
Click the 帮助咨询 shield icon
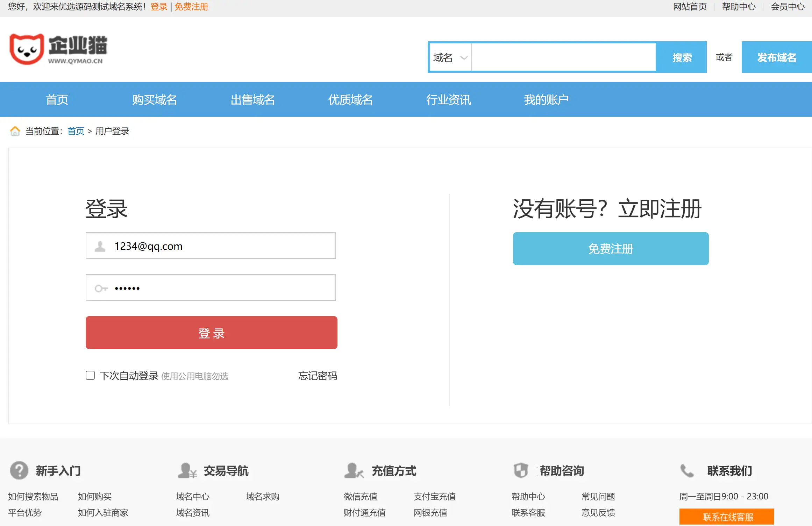tap(521, 471)
